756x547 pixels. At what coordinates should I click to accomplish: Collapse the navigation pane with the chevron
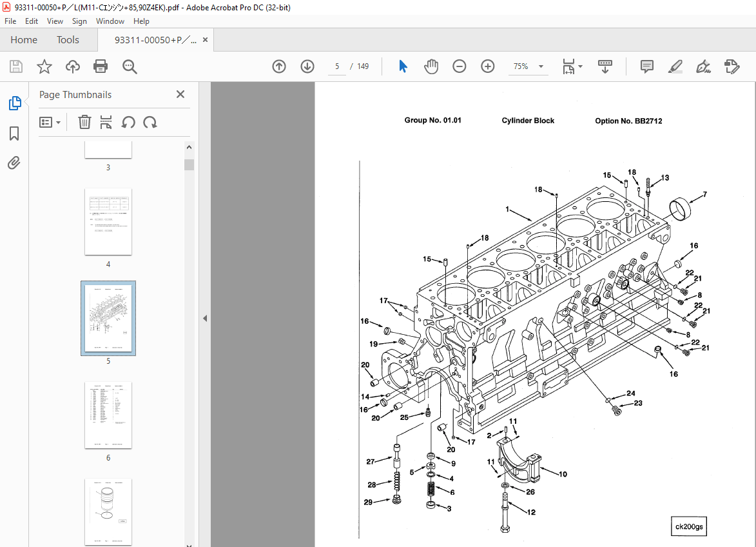click(204, 317)
